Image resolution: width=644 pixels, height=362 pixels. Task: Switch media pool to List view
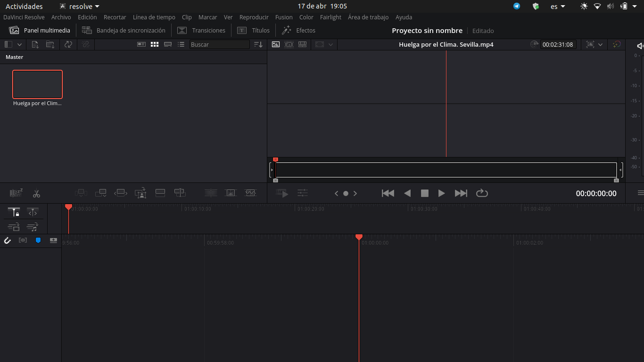point(181,44)
